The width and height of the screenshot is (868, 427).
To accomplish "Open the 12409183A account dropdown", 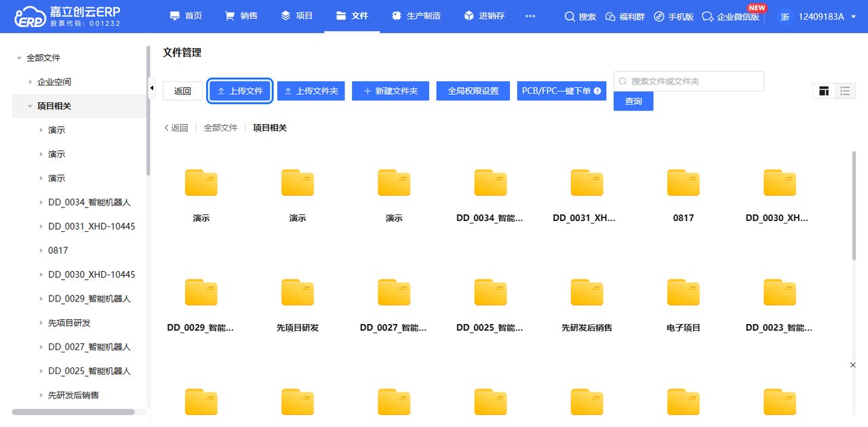I will click(826, 16).
